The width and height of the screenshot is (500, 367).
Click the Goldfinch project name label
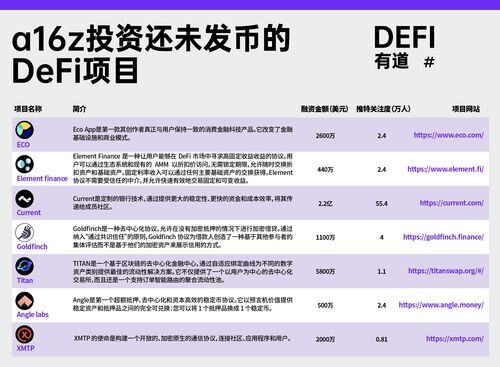[x=32, y=247]
